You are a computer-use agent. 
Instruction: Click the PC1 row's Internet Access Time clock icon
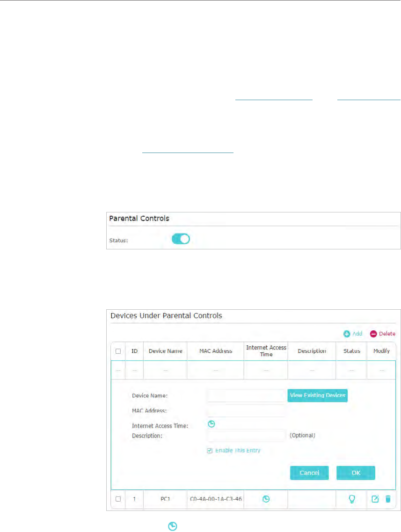click(266, 499)
